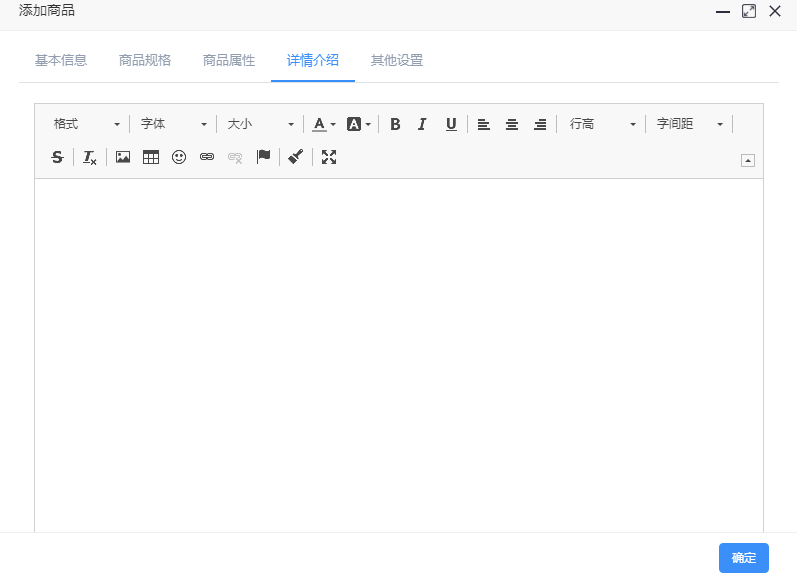Open the 格式 format dropdown

86,124
